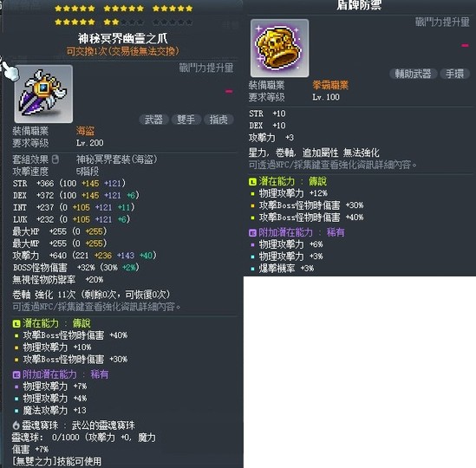
Task: Click the 手環 bracelet tag
Action: pos(454,74)
